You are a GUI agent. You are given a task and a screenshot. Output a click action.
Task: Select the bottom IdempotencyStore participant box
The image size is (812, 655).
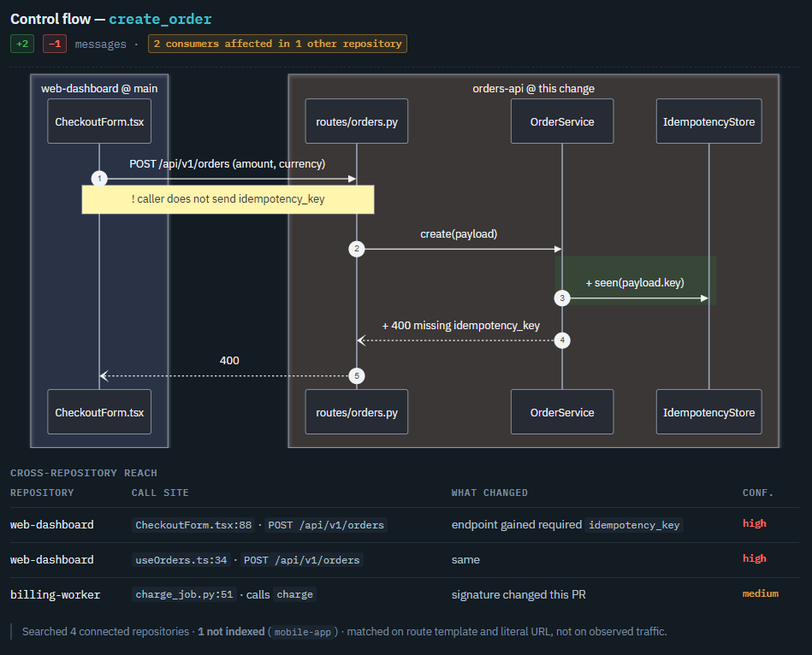click(709, 412)
